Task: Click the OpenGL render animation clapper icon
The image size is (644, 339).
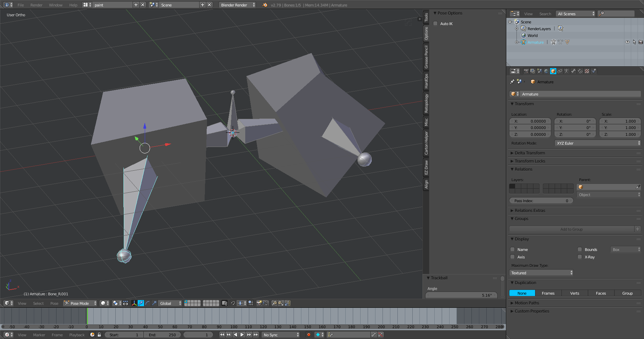Action: [x=266, y=303]
